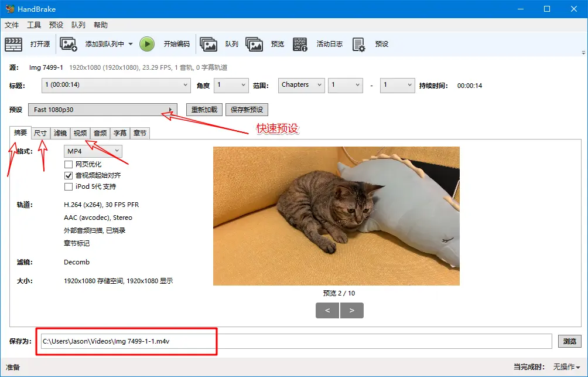Viewport: 588px width, 377px height.
Task: Switch to the 滤镜 tab
Action: tap(60, 133)
